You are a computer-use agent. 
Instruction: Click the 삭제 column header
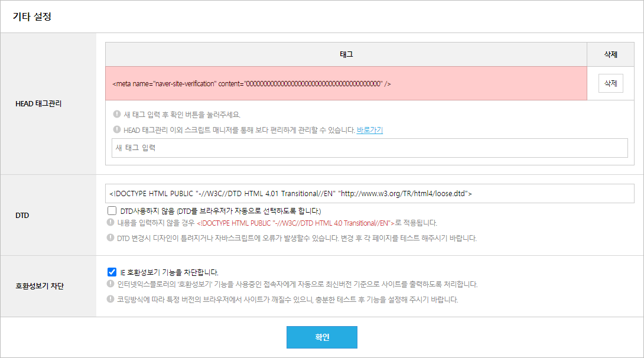click(x=610, y=54)
